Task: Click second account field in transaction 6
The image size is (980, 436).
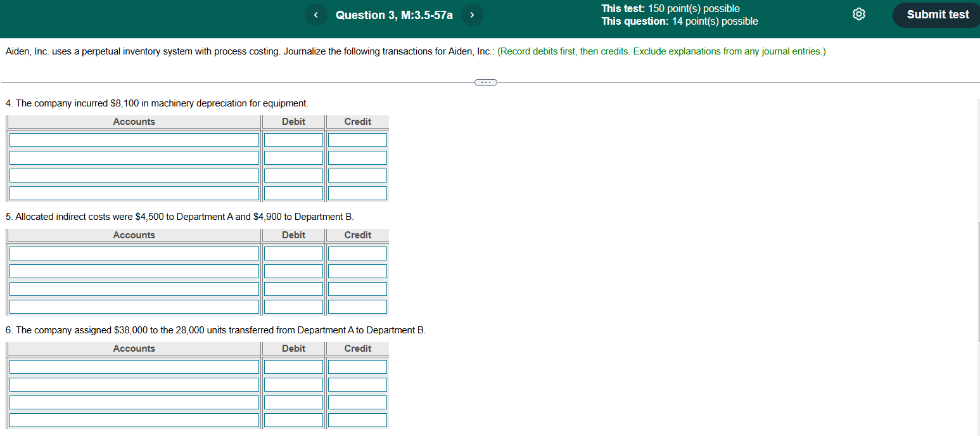Action: point(134,385)
